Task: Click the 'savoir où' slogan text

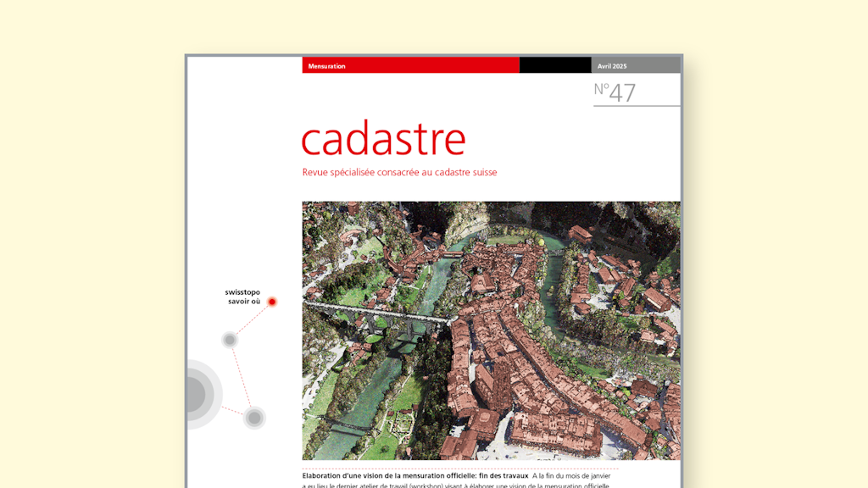Action: [244, 302]
